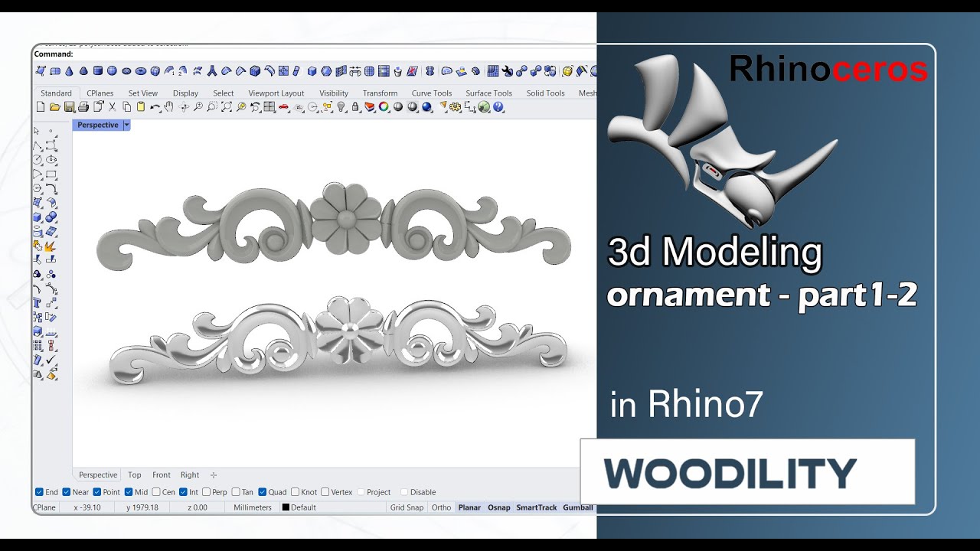Add a viewport tab with the plus icon
This screenshot has width=980, height=551.
214,475
